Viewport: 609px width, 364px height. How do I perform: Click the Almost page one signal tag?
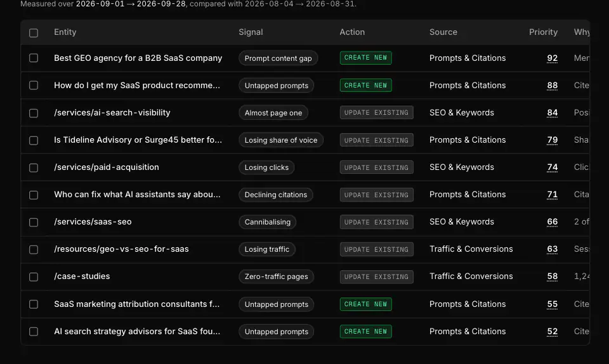[x=273, y=113]
